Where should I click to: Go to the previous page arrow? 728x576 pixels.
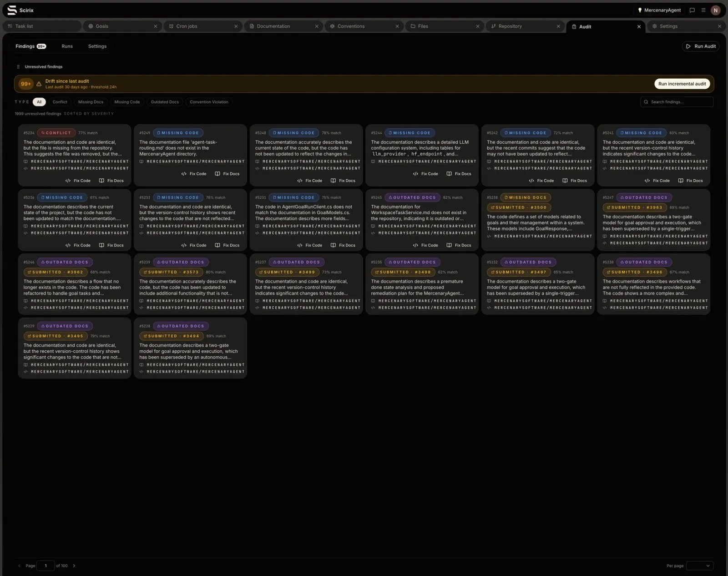(x=19, y=566)
